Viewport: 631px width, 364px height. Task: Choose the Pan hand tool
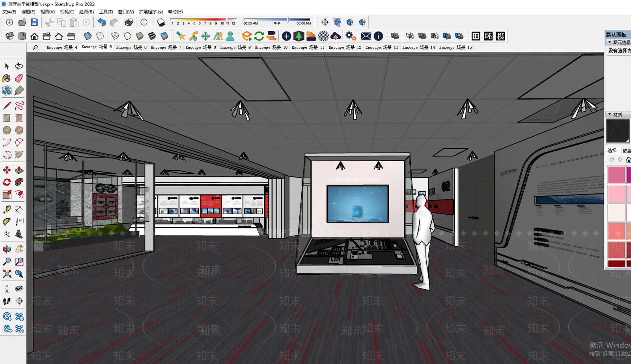(x=19, y=249)
